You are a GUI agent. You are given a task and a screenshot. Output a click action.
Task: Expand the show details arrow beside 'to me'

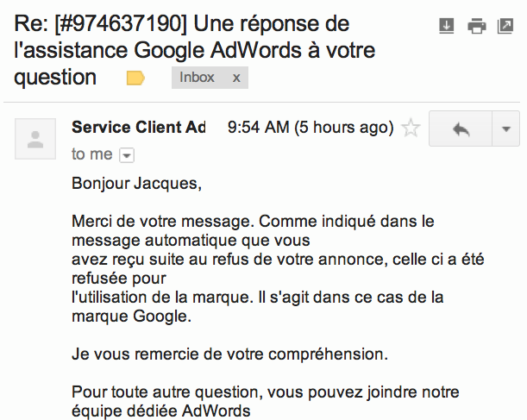(127, 155)
